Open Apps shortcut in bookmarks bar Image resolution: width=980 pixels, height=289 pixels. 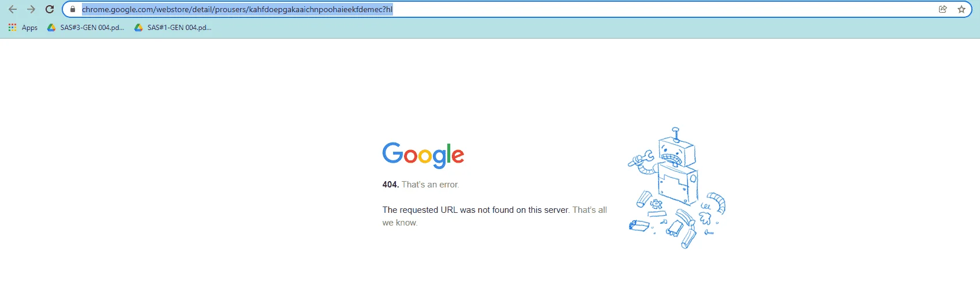(x=23, y=27)
